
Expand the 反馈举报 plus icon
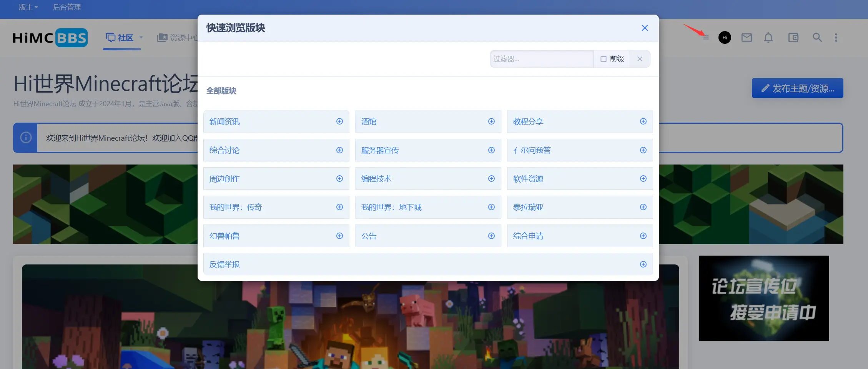click(x=643, y=264)
